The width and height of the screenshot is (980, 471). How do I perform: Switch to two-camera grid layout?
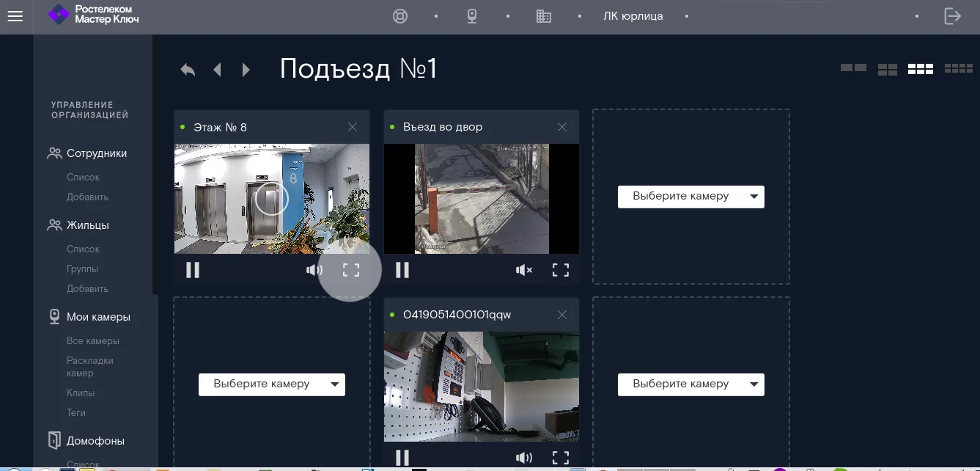click(x=853, y=67)
